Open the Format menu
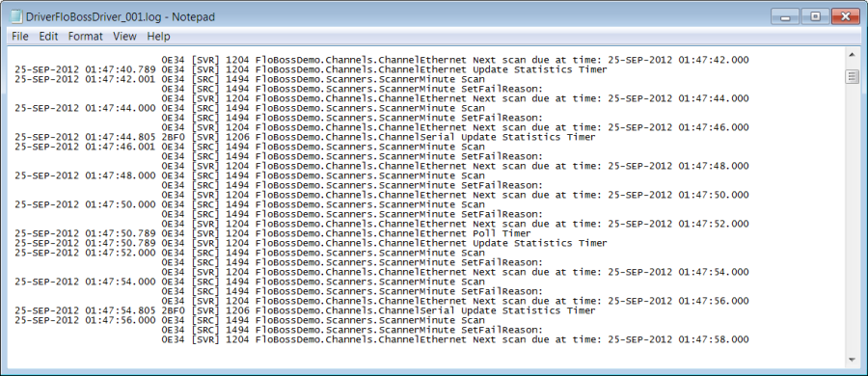Viewport: 868px width, 376px height. click(x=85, y=37)
